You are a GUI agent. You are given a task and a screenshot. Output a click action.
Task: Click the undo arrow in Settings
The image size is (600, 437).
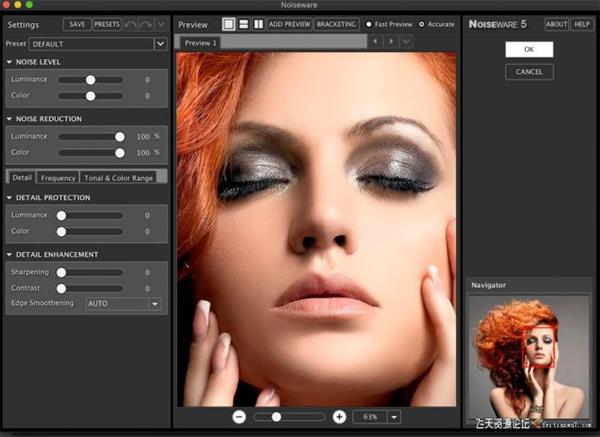click(131, 24)
